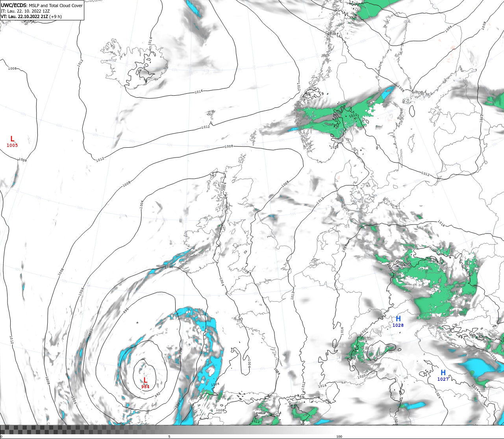The height and width of the screenshot is (439, 504).
Task: Click the red L low center labeled 984
Action: click(145, 380)
